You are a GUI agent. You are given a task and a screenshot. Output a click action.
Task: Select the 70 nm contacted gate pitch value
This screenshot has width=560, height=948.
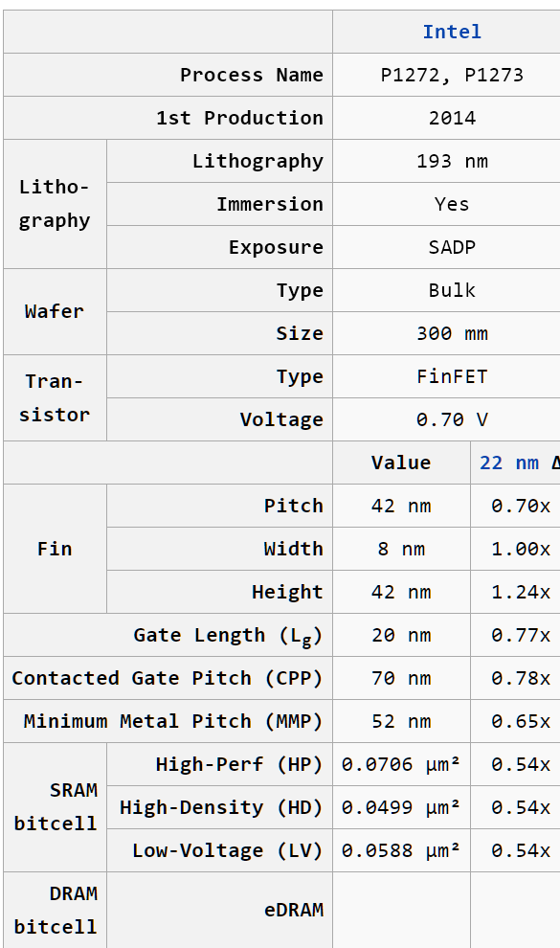(x=401, y=678)
